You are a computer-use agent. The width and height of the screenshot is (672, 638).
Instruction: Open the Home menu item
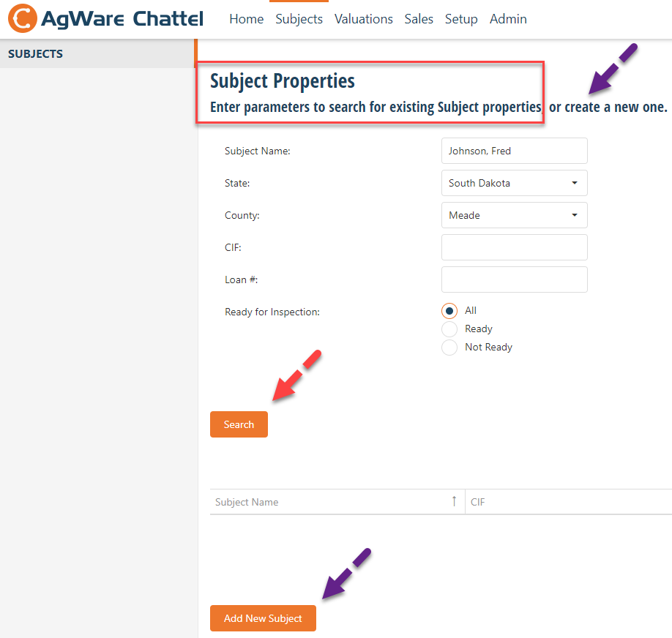(x=247, y=19)
